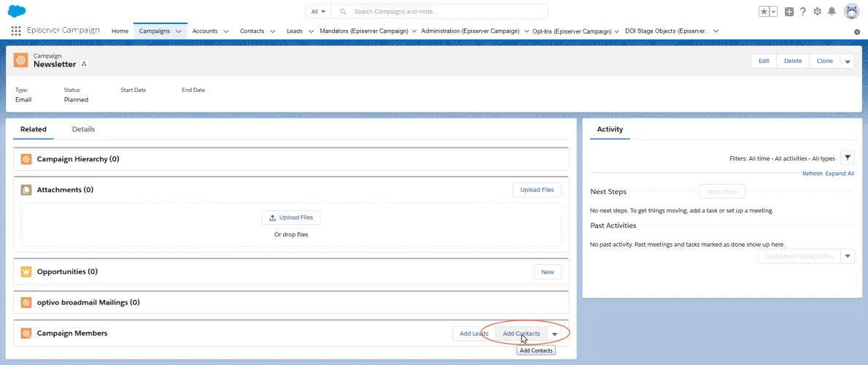Switch to the Related tab
The height and width of the screenshot is (365, 868).
34,129
